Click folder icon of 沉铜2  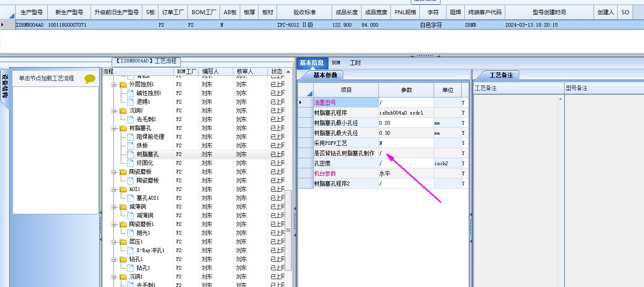pyautogui.click(x=123, y=111)
